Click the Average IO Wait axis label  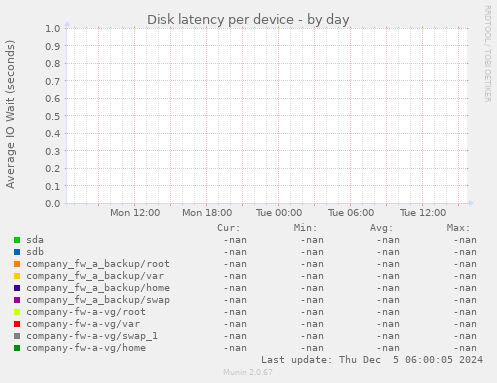pyautogui.click(x=10, y=114)
